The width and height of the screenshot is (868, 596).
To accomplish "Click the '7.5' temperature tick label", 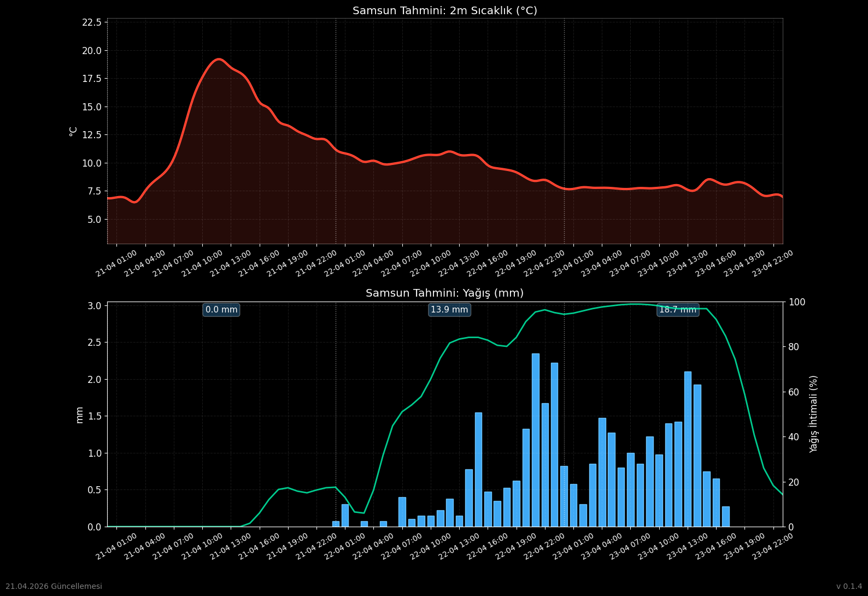I will pos(94,191).
